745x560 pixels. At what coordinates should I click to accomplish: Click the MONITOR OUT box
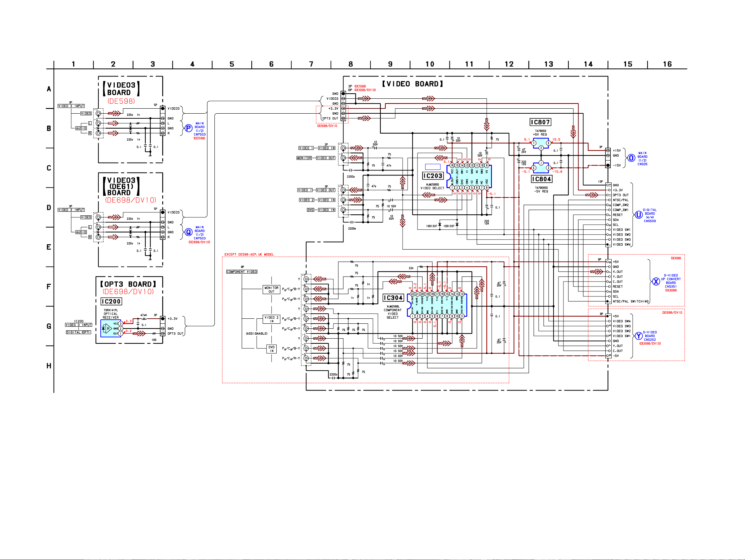point(271,289)
